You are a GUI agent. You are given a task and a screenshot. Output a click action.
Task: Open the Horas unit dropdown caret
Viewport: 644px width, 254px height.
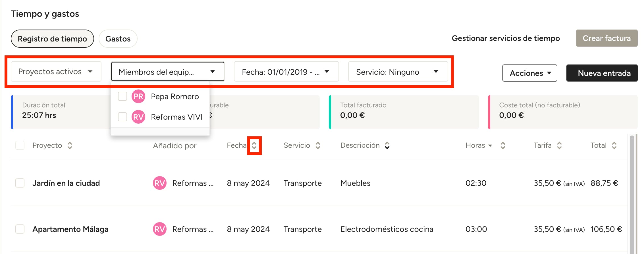[490, 146]
